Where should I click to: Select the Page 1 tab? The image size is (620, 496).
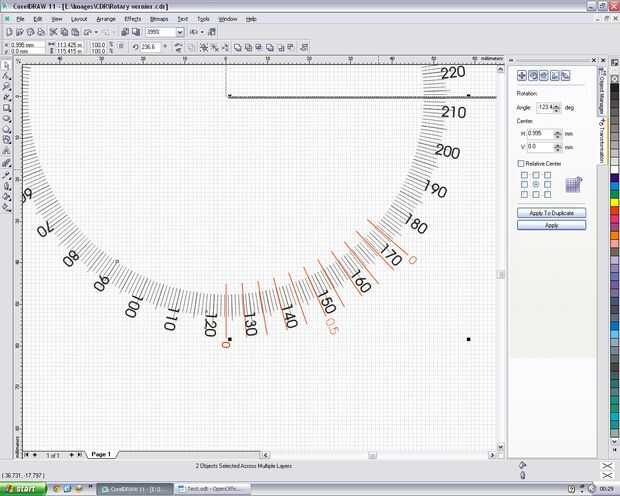[x=101, y=454]
